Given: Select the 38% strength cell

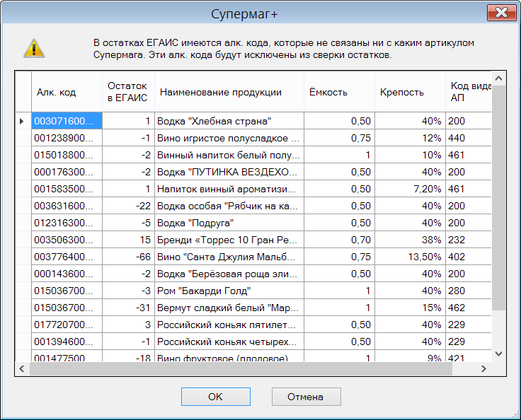Looking at the screenshot, I should click(410, 240).
